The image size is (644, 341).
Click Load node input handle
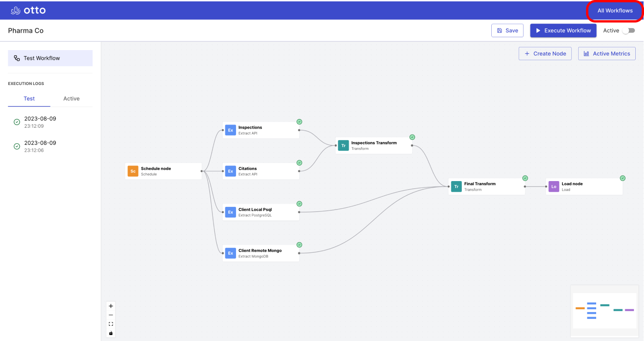[546, 186]
